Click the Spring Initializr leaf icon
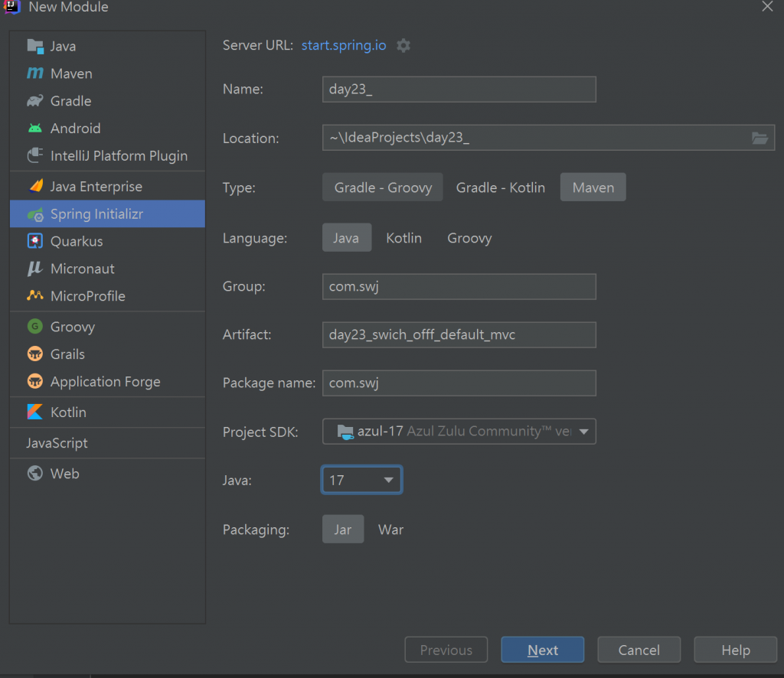 click(x=35, y=214)
